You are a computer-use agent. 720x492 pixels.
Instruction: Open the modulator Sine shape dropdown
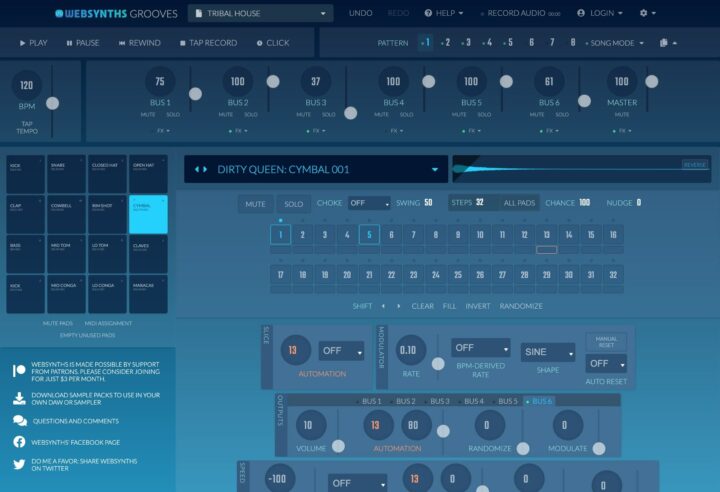click(547, 352)
